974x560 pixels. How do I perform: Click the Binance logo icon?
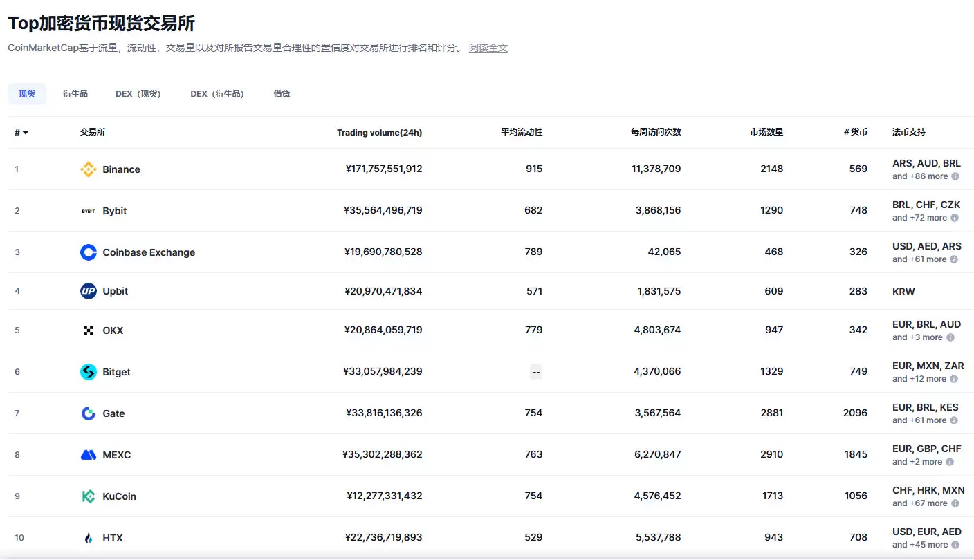click(x=88, y=169)
